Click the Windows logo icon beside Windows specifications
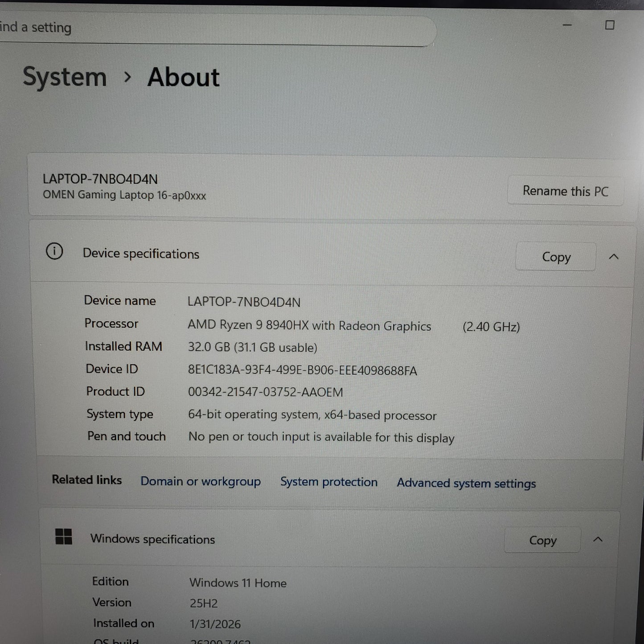The height and width of the screenshot is (644, 644). (x=64, y=537)
